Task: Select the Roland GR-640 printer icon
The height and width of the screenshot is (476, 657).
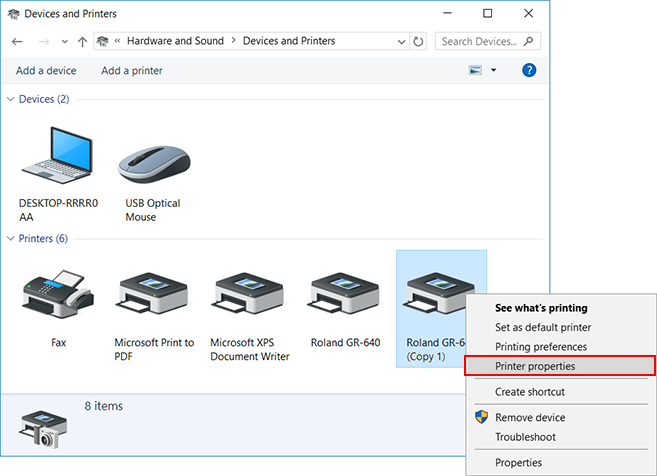Action: tap(343, 293)
